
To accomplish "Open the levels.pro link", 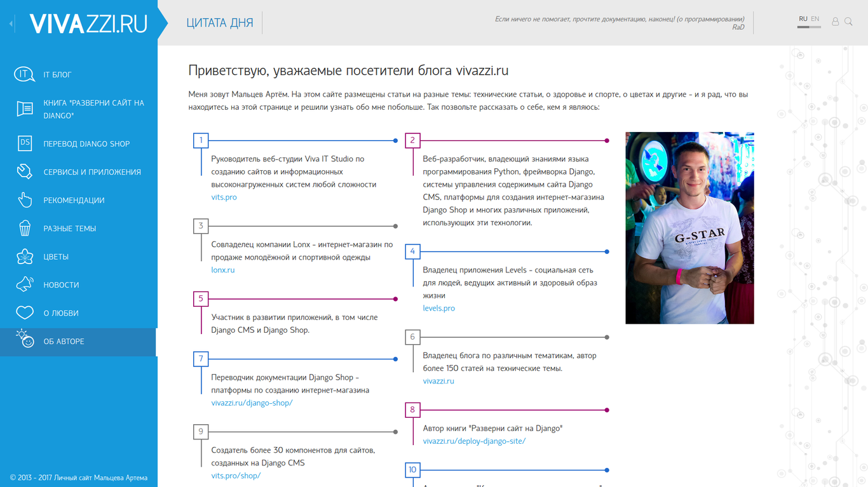I will (x=438, y=309).
